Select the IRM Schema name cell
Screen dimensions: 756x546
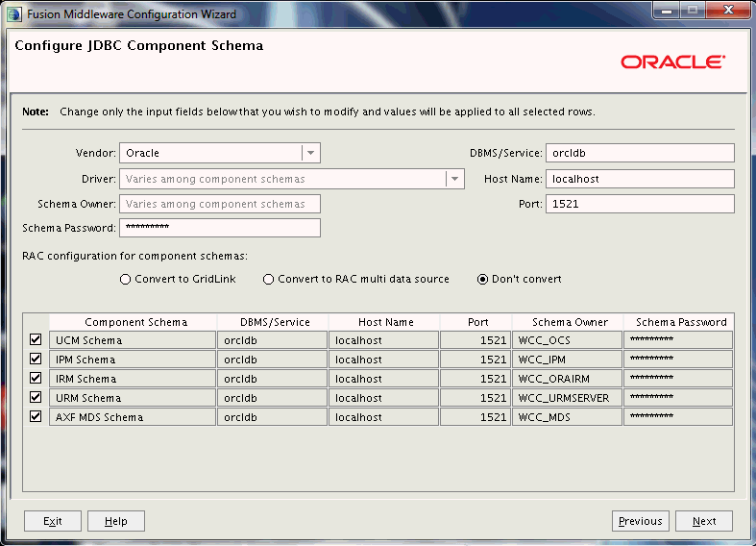pyautogui.click(x=133, y=379)
